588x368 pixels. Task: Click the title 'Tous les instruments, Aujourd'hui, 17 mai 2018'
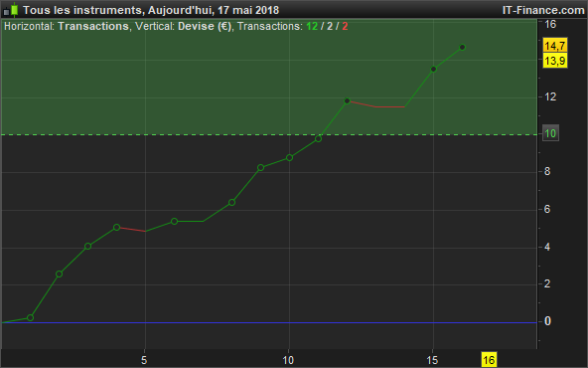[x=151, y=10]
